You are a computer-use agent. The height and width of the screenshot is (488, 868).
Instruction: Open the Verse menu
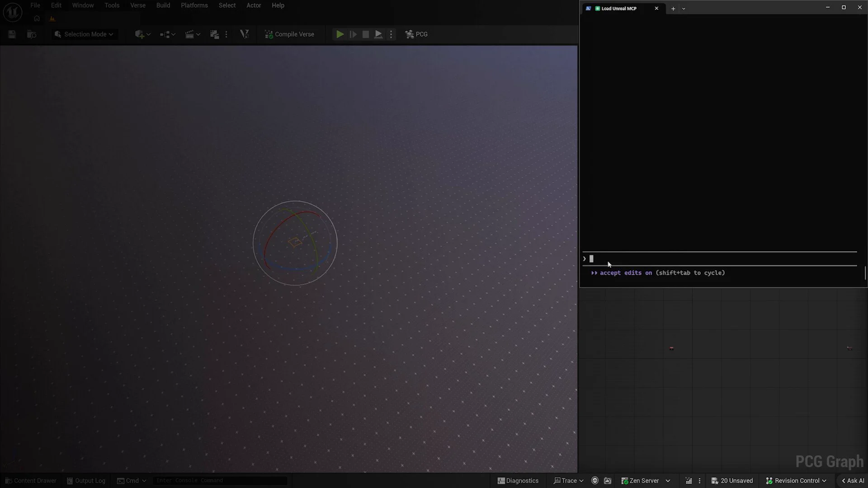coord(138,5)
